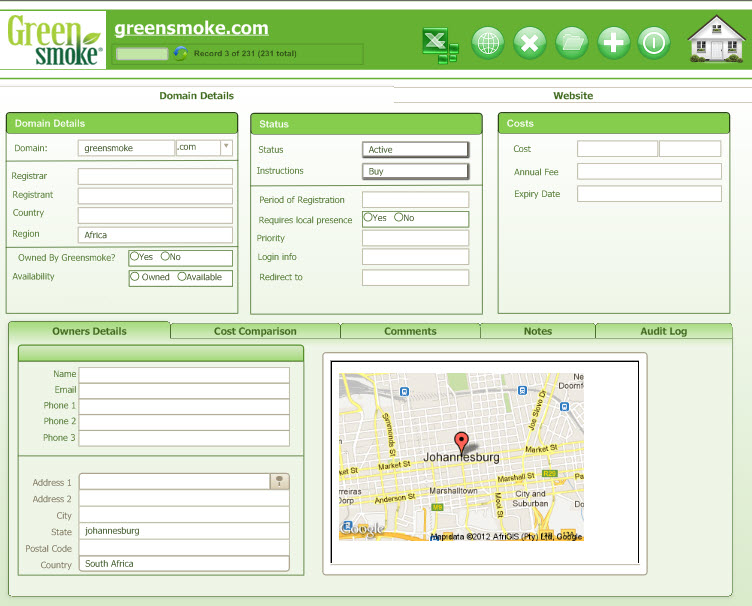752x606 pixels.
Task: Open the Status dropdown showing Active
Action: tap(415, 149)
